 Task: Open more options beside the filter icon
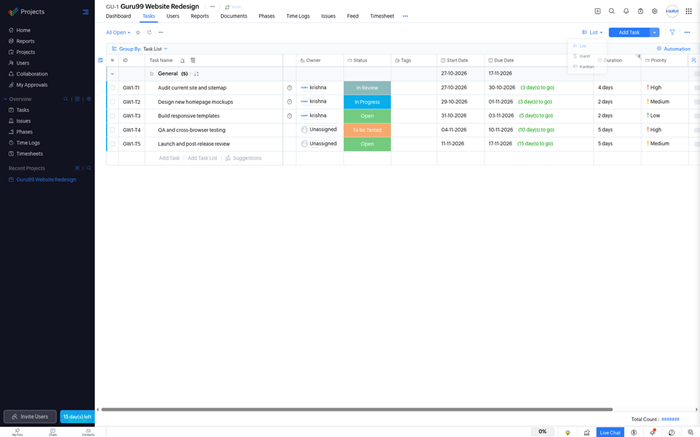click(687, 32)
